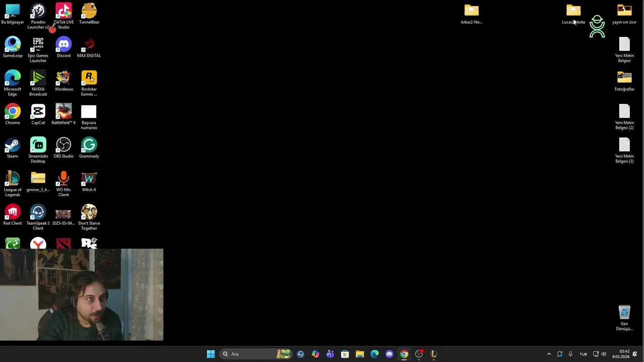Select the Wordeous desktop icon

point(63,81)
